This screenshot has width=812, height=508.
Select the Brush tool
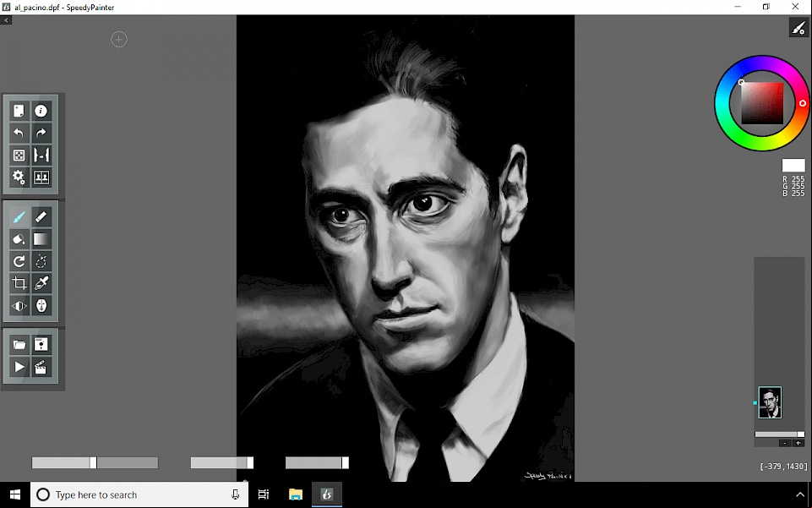[x=19, y=217]
